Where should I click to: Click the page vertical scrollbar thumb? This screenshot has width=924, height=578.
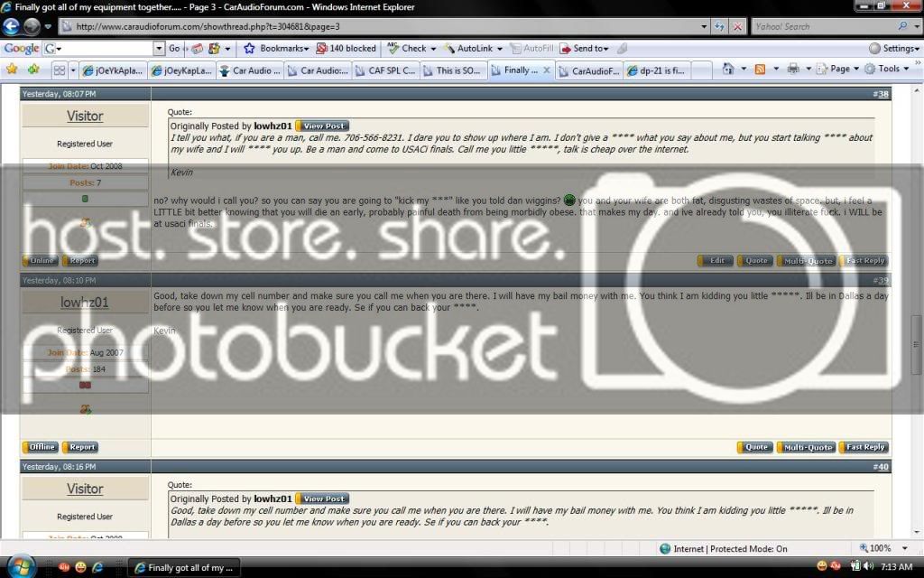tap(916, 344)
